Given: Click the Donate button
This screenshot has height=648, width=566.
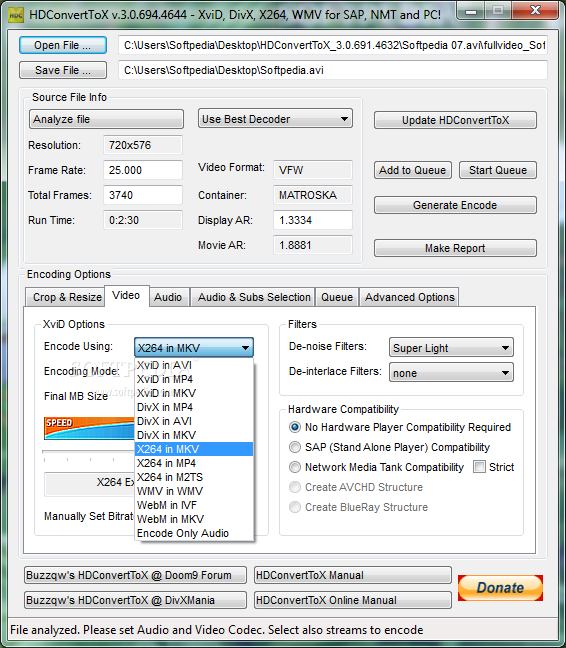Looking at the screenshot, I should coord(500,588).
